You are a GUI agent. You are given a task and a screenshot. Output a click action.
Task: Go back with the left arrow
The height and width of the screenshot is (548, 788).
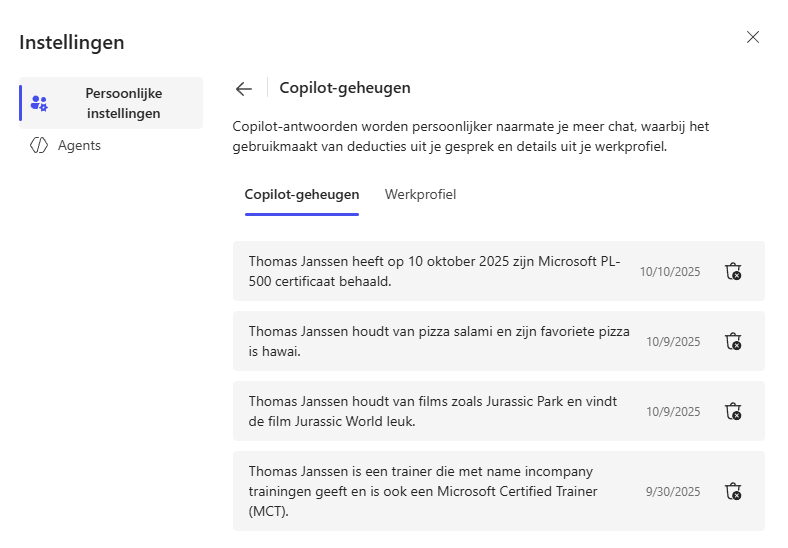click(x=244, y=88)
